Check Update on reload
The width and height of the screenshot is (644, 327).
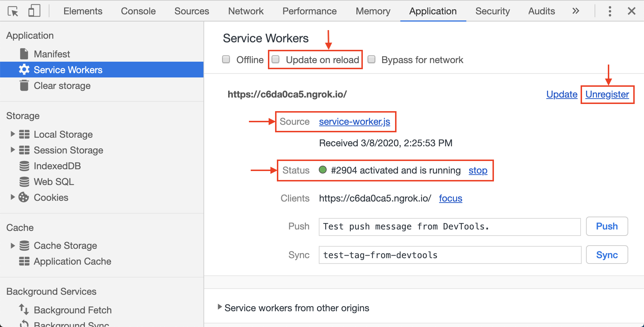click(x=275, y=60)
